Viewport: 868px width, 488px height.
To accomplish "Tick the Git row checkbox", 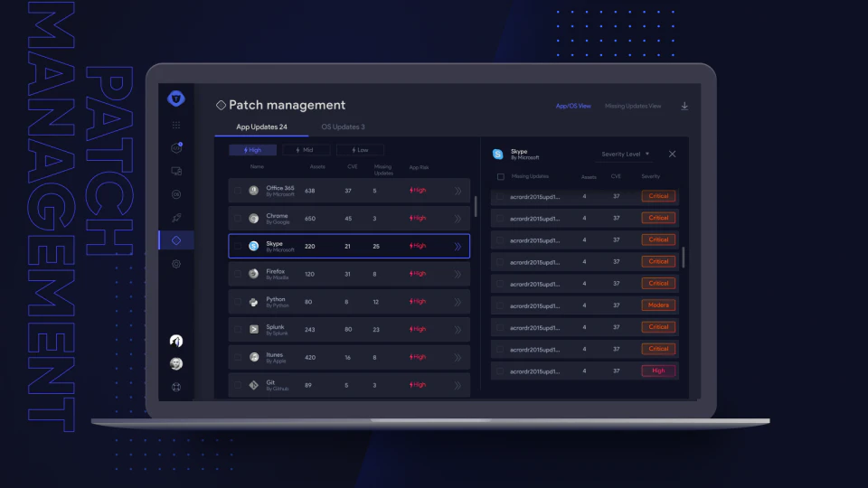I will (x=238, y=385).
